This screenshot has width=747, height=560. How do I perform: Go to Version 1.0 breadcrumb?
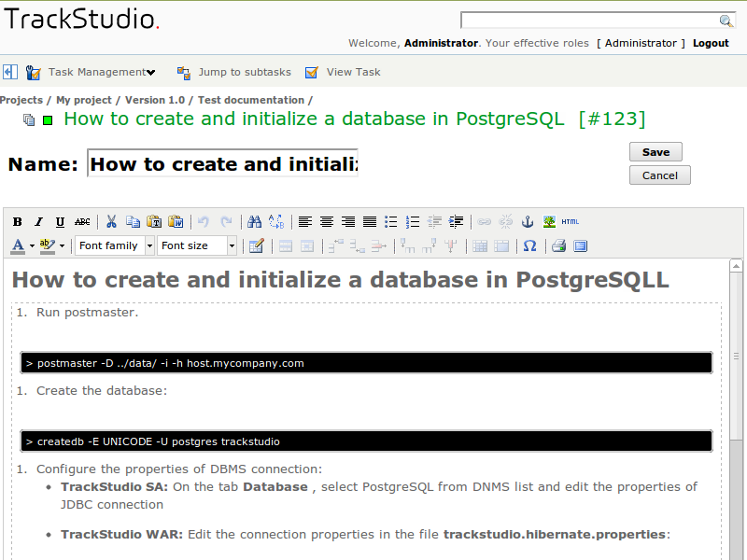coord(155,100)
